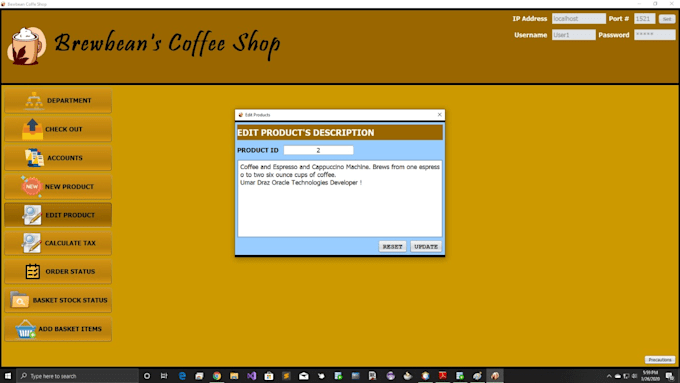Image resolution: width=680 pixels, height=383 pixels.
Task: Open Basket Stock Status
Action: point(58,300)
